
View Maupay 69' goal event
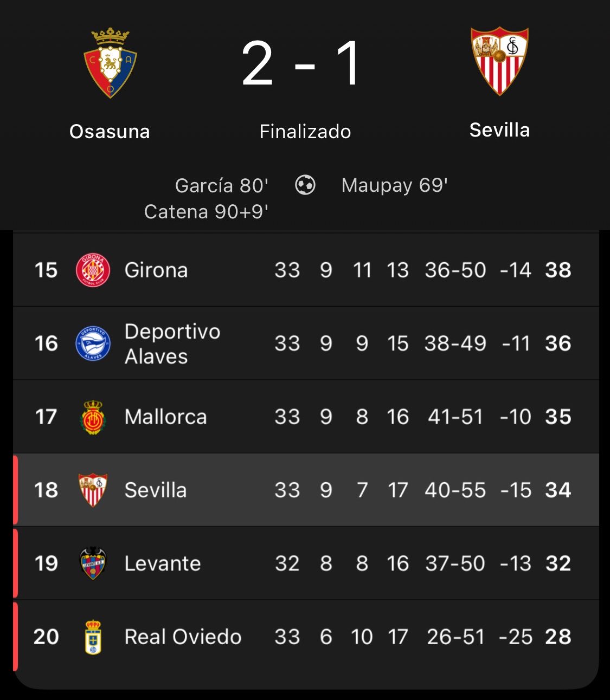click(x=395, y=186)
